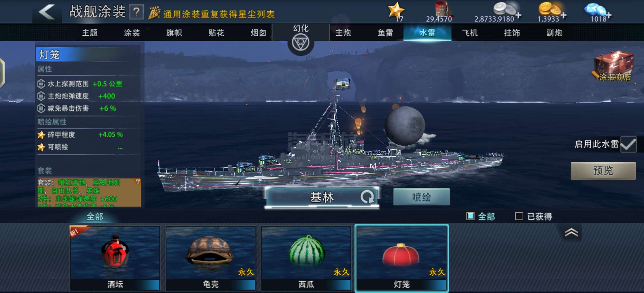Expand the set bonus description box
Image resolution: width=644 pixels, height=293 pixels.
point(89,193)
